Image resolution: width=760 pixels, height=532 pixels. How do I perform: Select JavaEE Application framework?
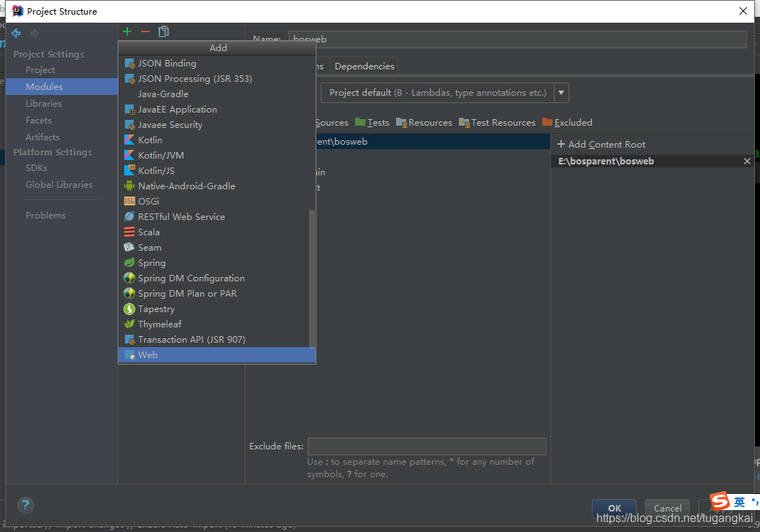coord(216,110)
